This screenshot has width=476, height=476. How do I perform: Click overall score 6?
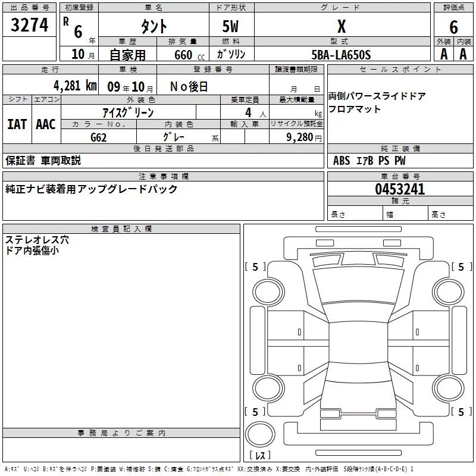pyautogui.click(x=453, y=27)
